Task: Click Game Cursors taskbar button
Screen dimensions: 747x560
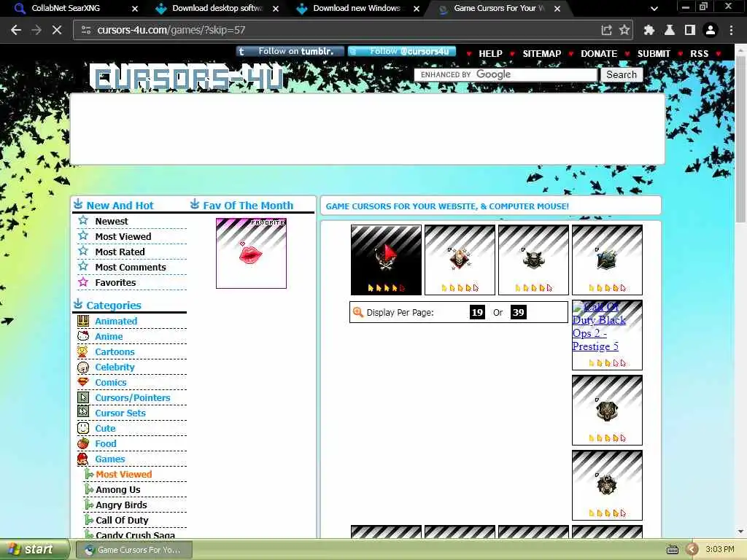Action: 134,550
